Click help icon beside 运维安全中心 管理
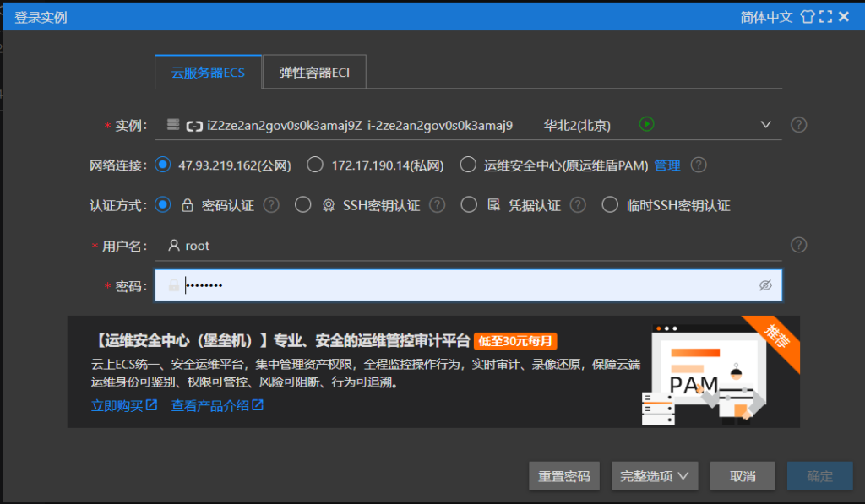865x504 pixels. tap(699, 165)
